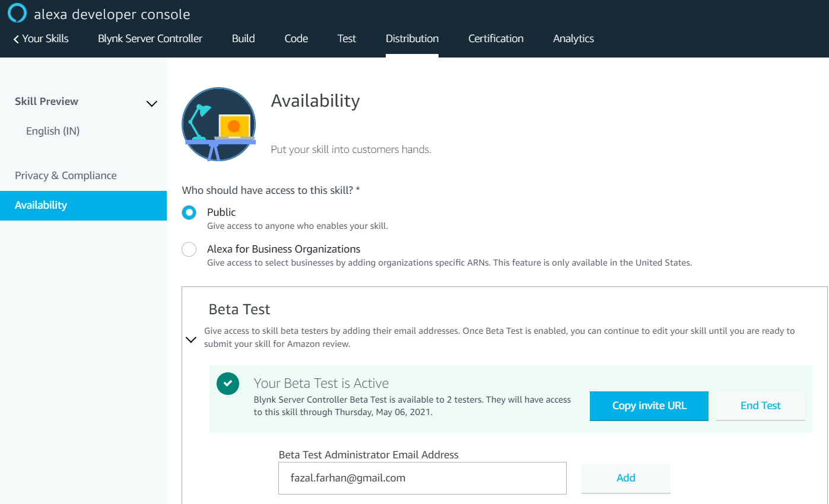The image size is (829, 504).
Task: Open Privacy & Compliance section
Action: (66, 176)
